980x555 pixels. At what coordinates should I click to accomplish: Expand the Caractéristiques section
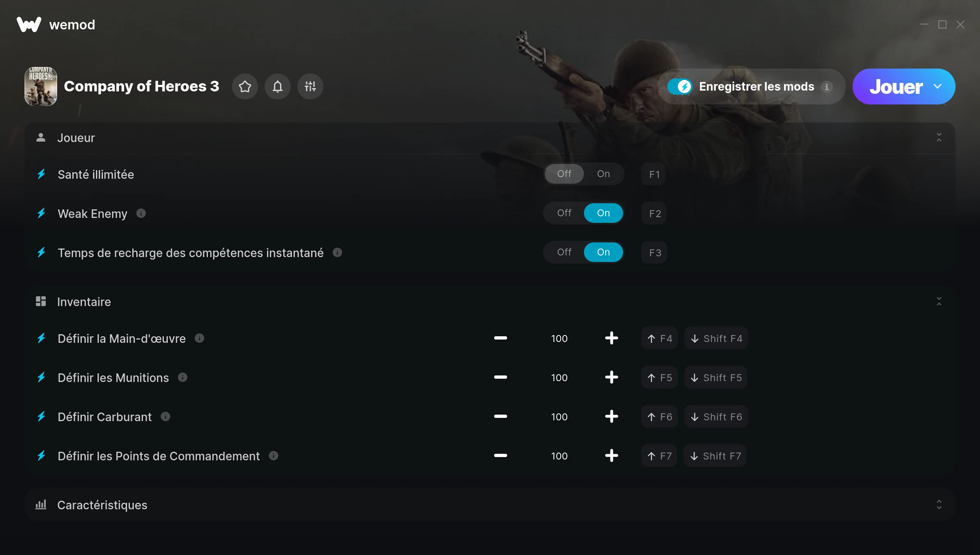(x=939, y=505)
